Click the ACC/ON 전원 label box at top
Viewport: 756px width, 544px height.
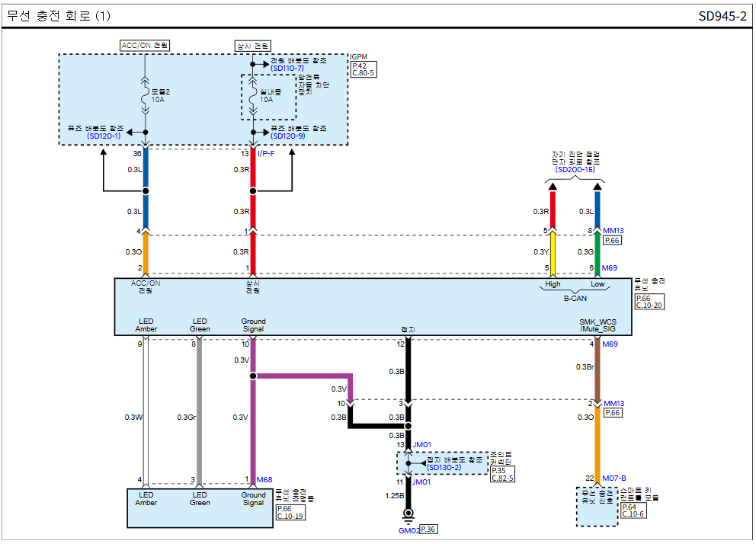[145, 46]
